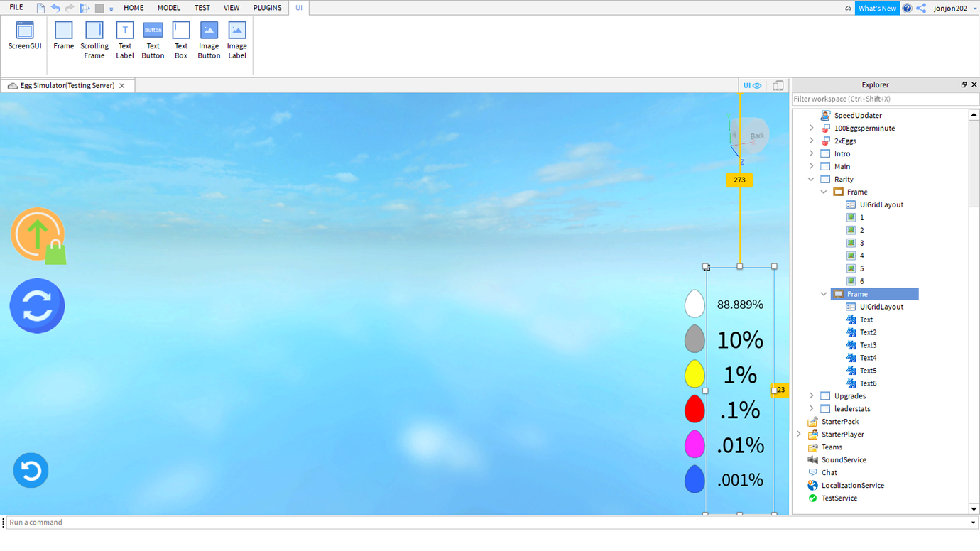
Task: Insert a ScreenGUI object
Action: coord(25,36)
